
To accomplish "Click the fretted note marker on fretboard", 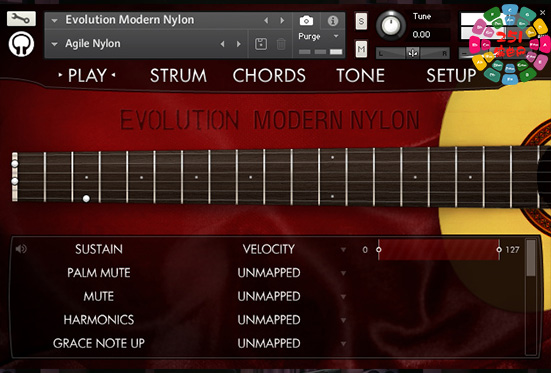I will 86,199.
